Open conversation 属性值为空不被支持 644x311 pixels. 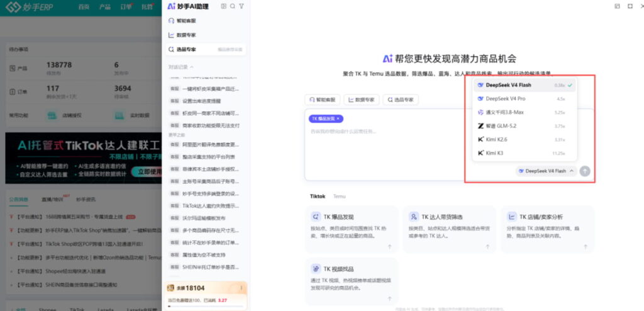(206, 254)
